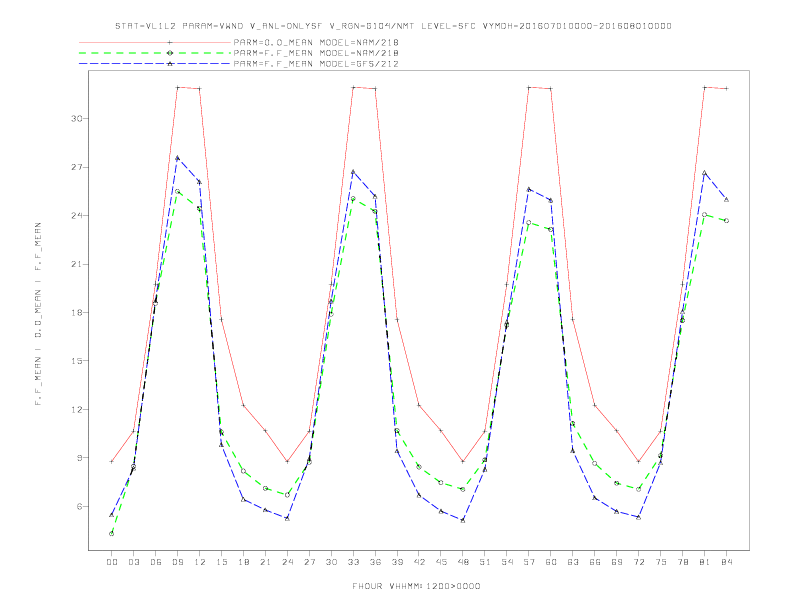Click blue GFS triangle minimum at hour 48
The width and height of the screenshot is (792, 612).
(463, 520)
